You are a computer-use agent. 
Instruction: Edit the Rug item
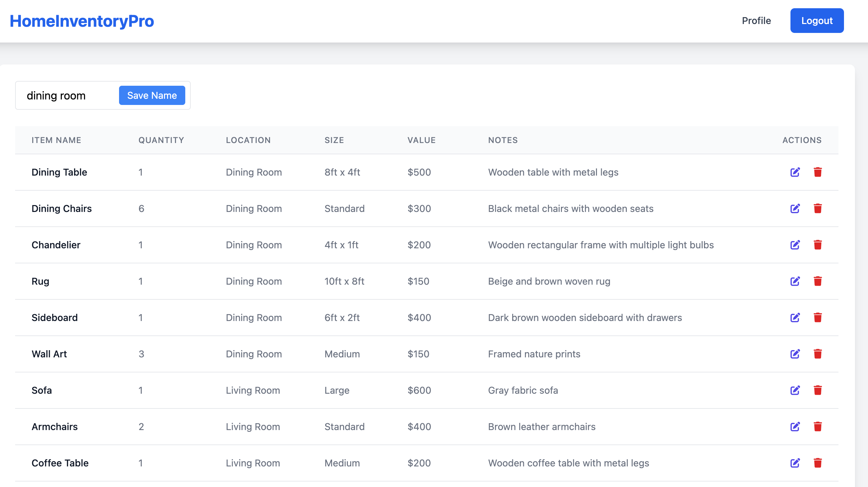(x=795, y=281)
